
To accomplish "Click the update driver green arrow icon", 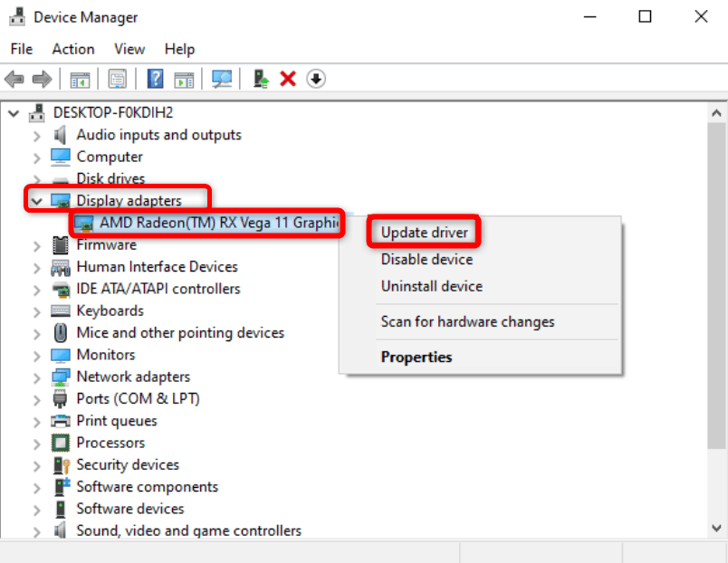I will 261,79.
